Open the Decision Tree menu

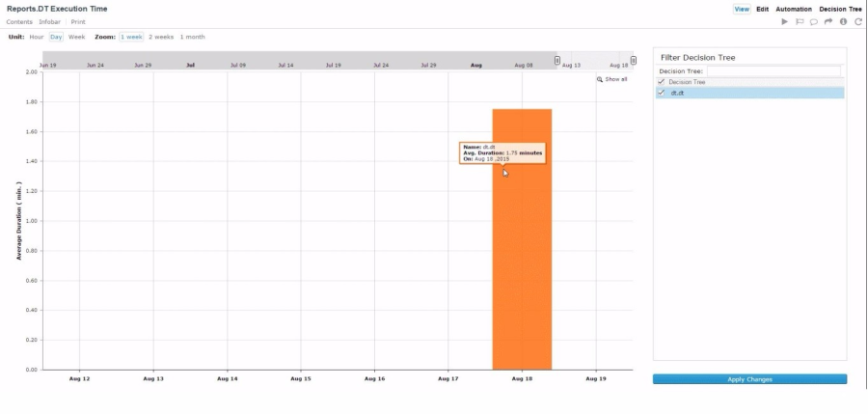[x=840, y=9]
